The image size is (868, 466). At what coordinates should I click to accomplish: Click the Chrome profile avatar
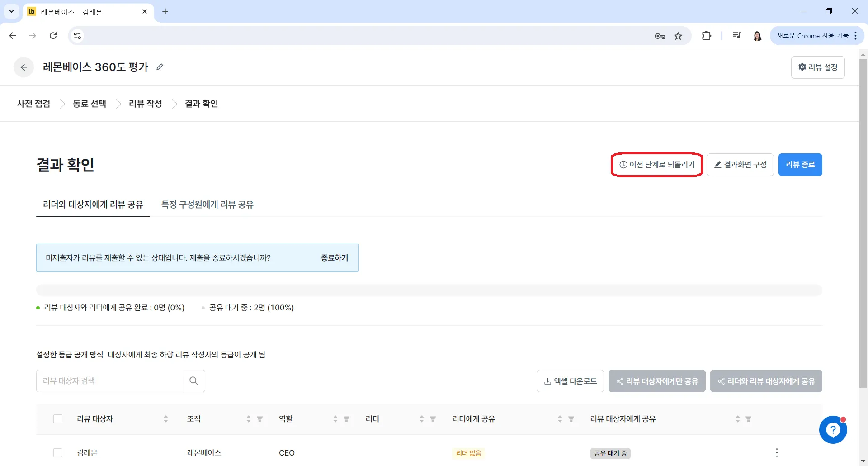(x=757, y=36)
